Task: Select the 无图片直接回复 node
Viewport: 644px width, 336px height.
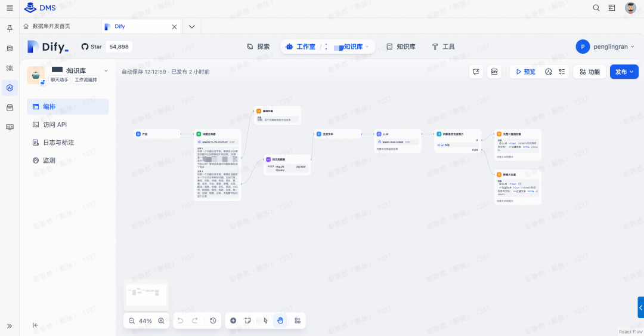Action: pos(518,145)
